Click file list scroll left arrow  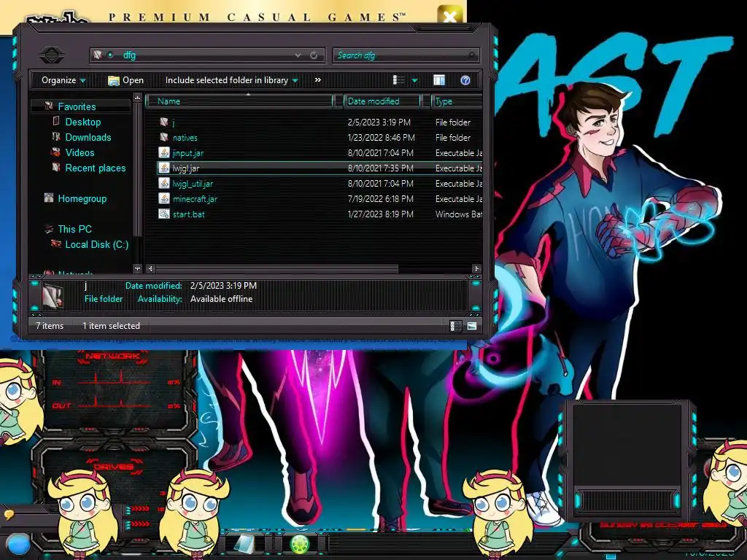click(150, 268)
